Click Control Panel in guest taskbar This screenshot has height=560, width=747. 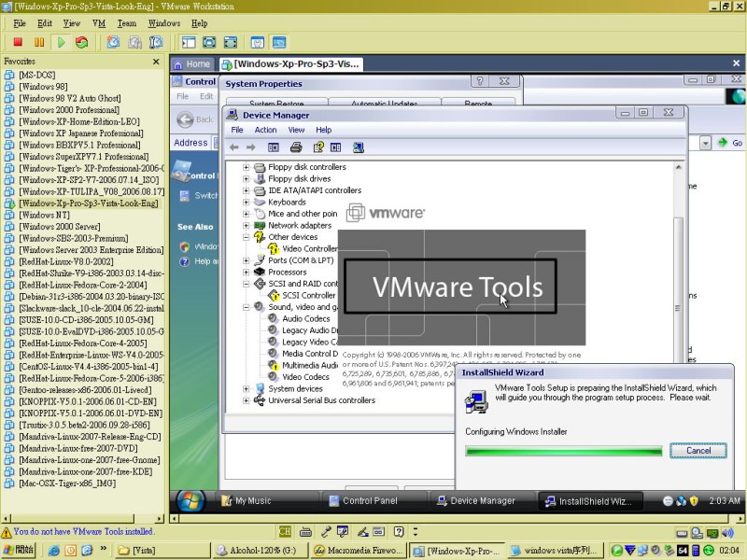click(370, 501)
